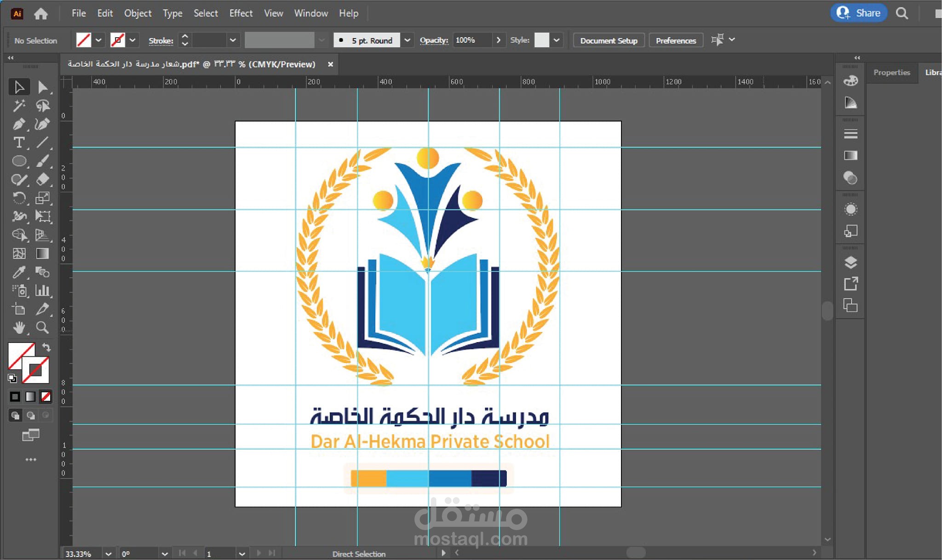Click the Document Setup button
This screenshot has height=560, width=942.
click(x=609, y=40)
